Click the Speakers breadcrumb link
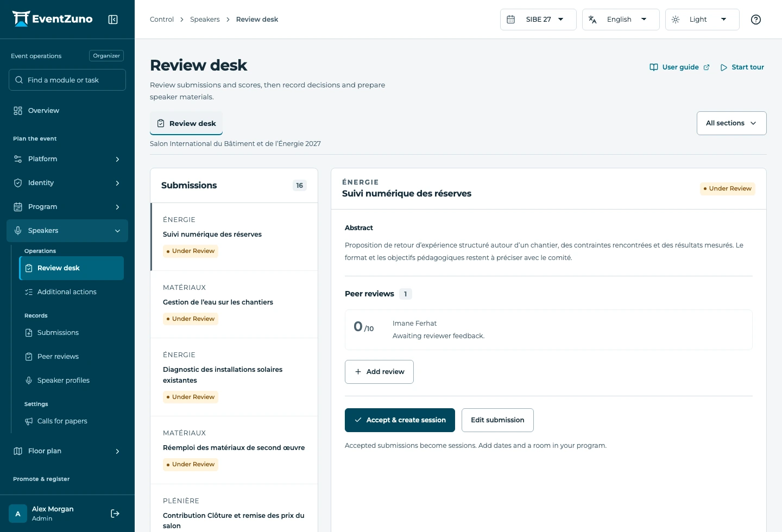Image resolution: width=782 pixels, height=532 pixels. (x=205, y=20)
